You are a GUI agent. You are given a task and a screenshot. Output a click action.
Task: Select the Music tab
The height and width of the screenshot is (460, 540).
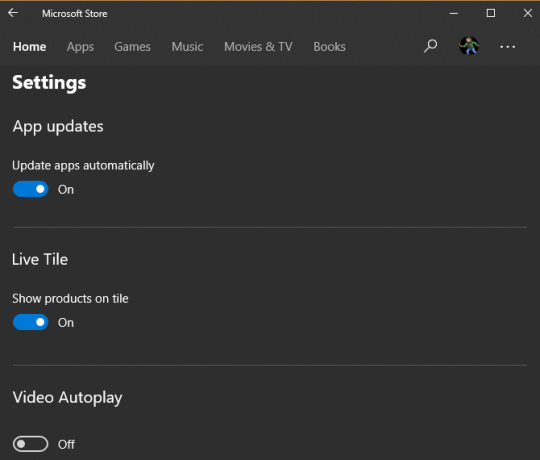[x=187, y=47]
